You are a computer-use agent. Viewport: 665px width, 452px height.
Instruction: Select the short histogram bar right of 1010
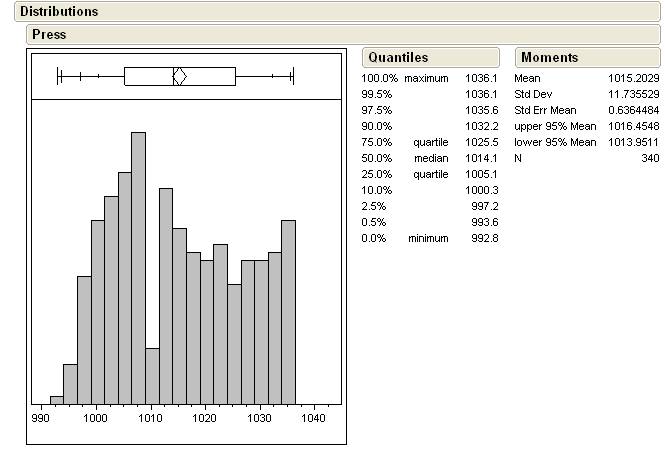(152, 375)
